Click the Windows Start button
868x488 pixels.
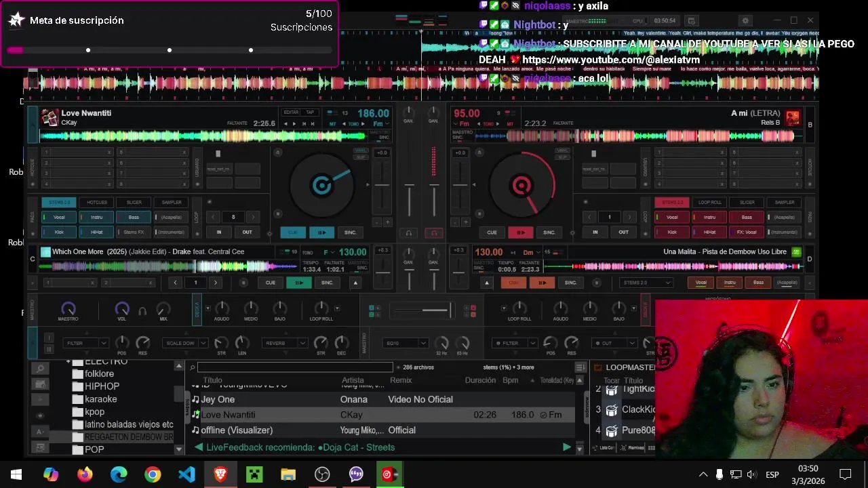pos(16,474)
